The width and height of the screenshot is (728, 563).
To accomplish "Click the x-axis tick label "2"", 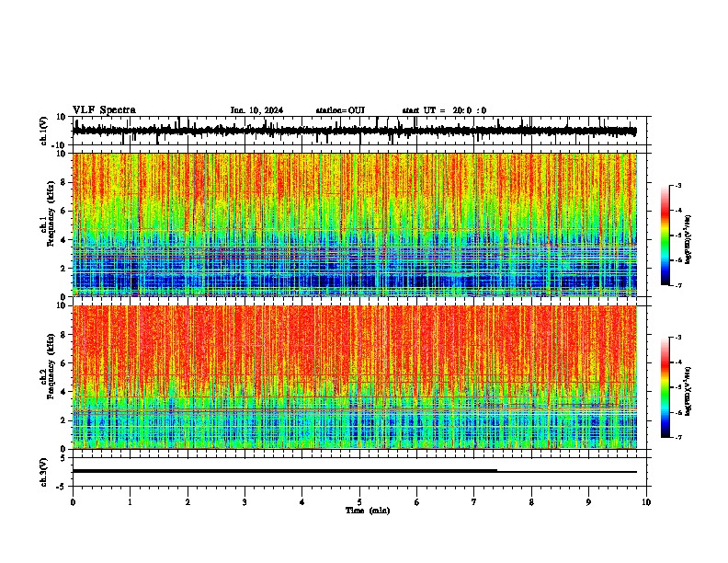I will [188, 502].
